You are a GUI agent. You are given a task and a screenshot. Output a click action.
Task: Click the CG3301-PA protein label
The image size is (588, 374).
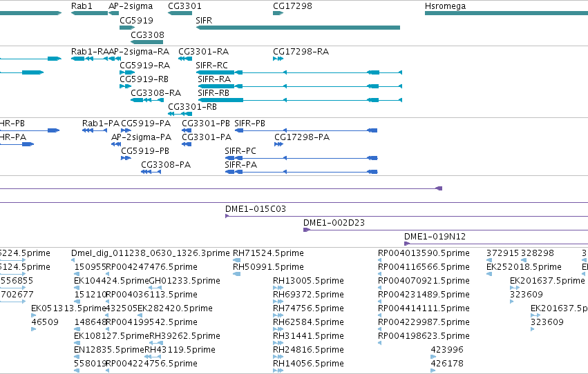[207, 137]
